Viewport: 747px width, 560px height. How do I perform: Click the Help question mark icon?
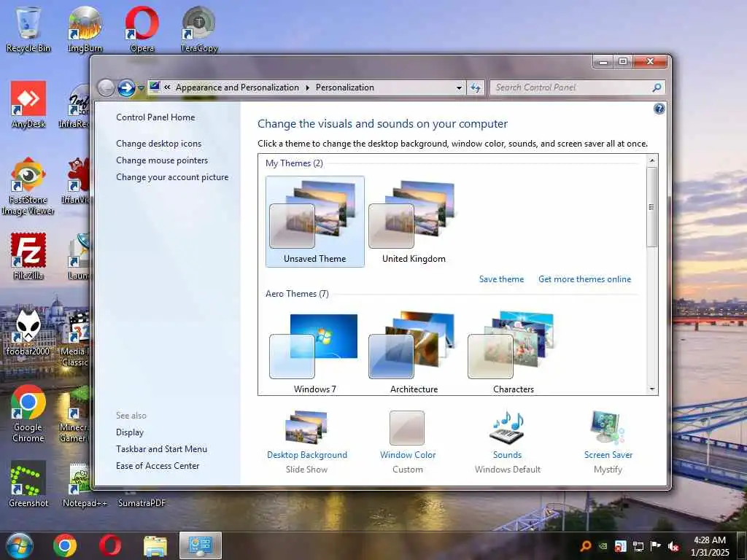point(659,109)
